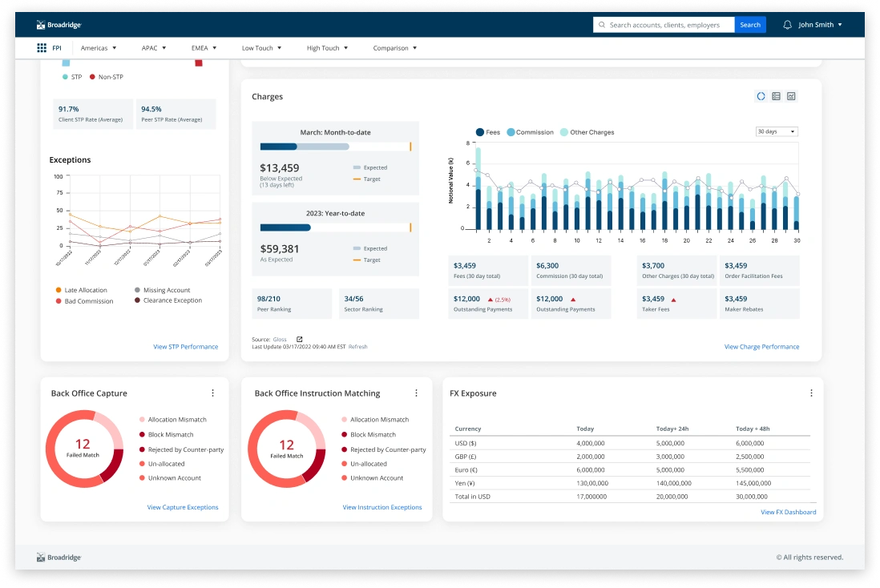This screenshot has width=880, height=588.
Task: Toggle the Fees series in the Charges legend
Action: click(486, 131)
